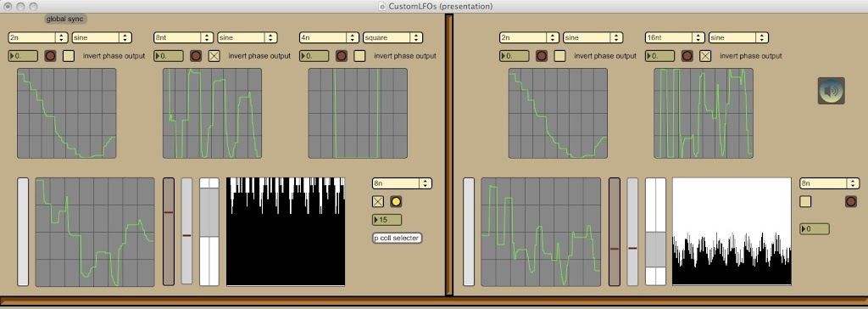
Task: Click the large combined scope in the right panel
Action: [x=541, y=232]
